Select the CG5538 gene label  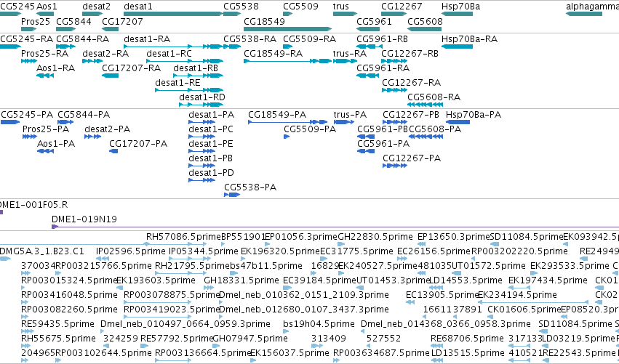[241, 7]
